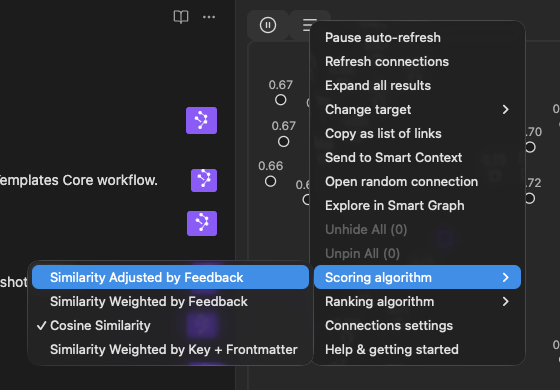The image size is (560, 390).
Task: Click the pause auto-refresh circle icon
Action: pos(268,25)
